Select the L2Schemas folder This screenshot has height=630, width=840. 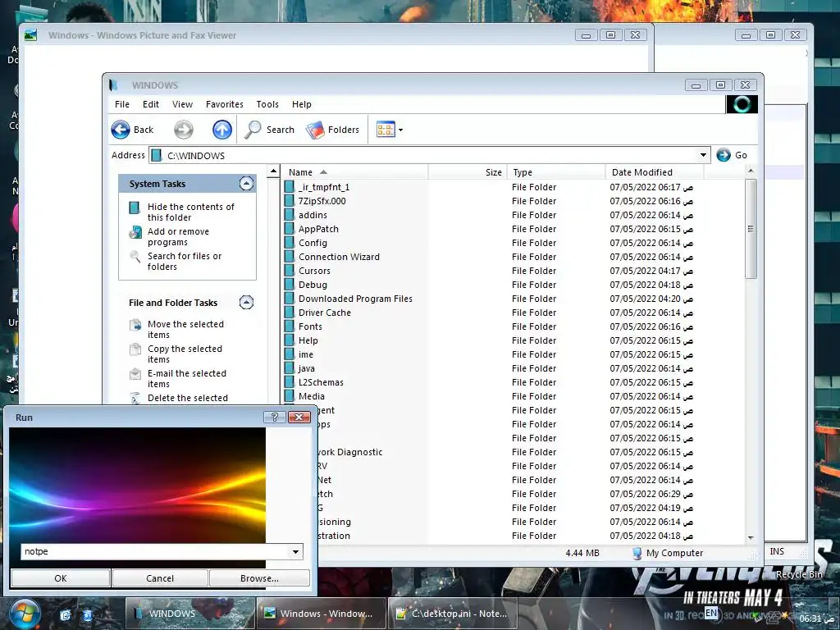[x=321, y=382]
